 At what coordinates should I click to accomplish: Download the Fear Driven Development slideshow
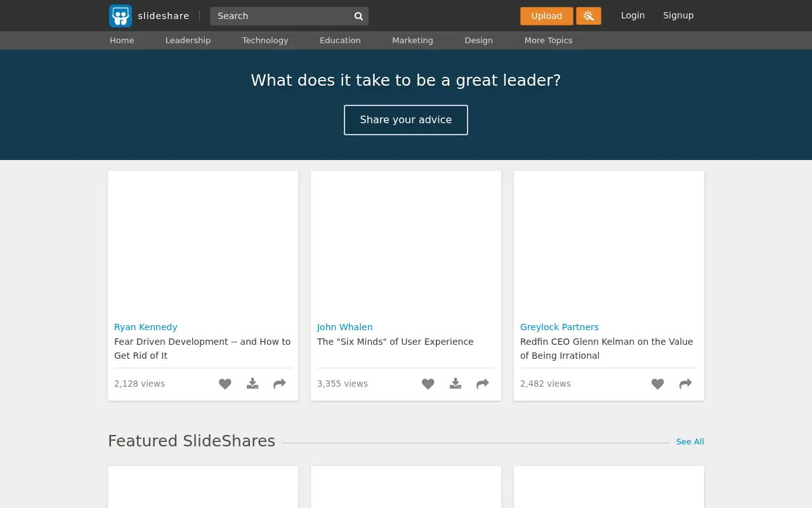tap(252, 384)
